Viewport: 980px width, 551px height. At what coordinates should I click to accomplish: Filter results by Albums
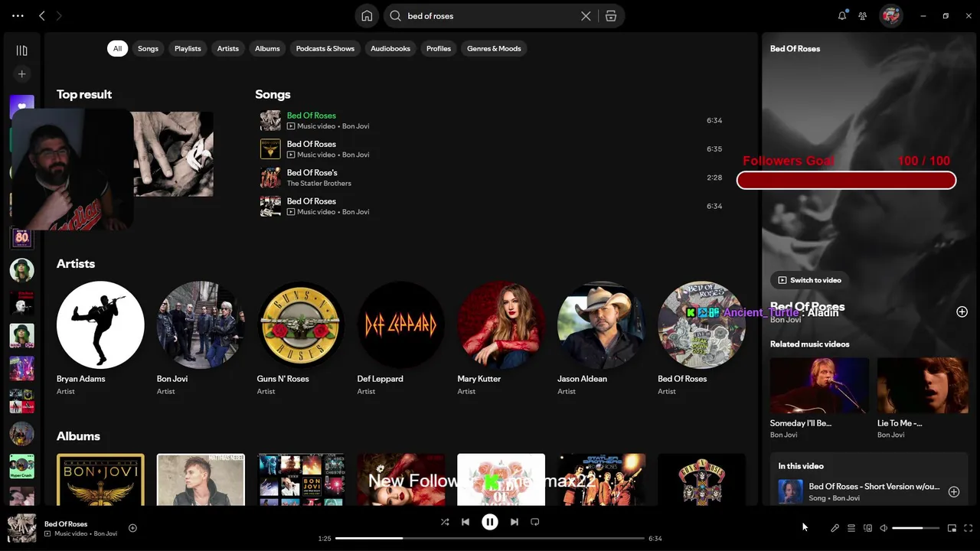(267, 48)
